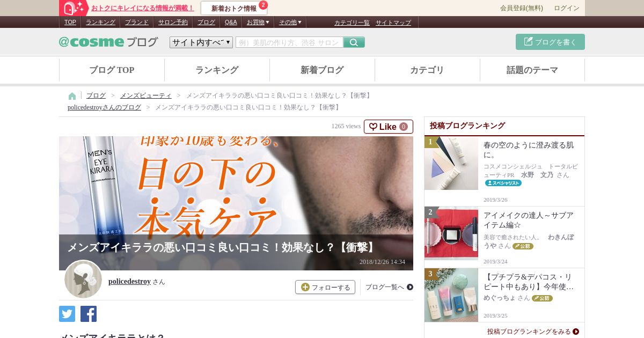
Task: Click the フォローする button
Action: [325, 287]
